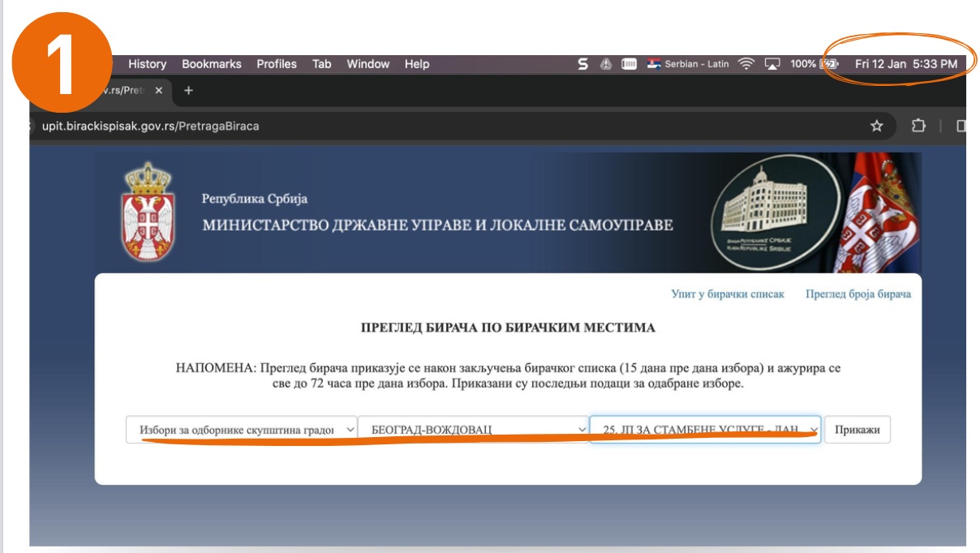
Task: Open the Bookmarks menu
Action: (212, 64)
